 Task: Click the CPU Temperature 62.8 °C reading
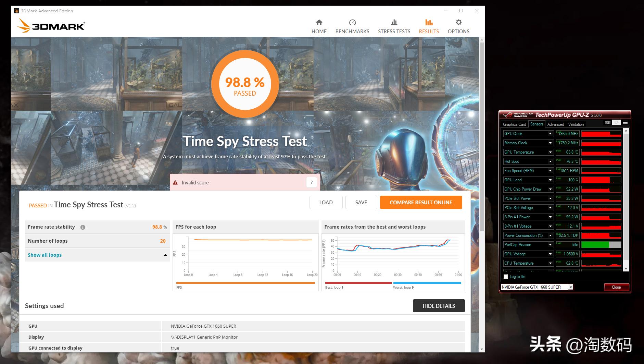[567, 263]
